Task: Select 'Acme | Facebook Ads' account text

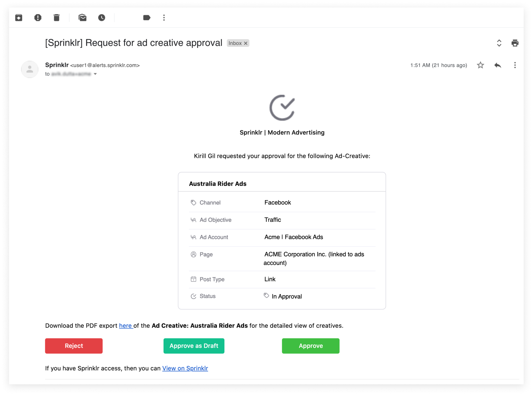Action: [x=294, y=237]
